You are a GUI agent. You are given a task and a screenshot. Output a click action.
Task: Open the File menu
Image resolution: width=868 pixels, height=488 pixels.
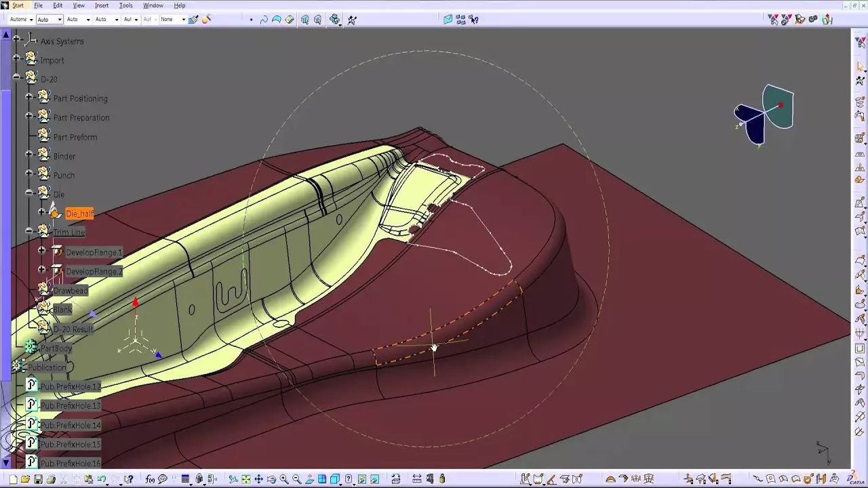39,5
